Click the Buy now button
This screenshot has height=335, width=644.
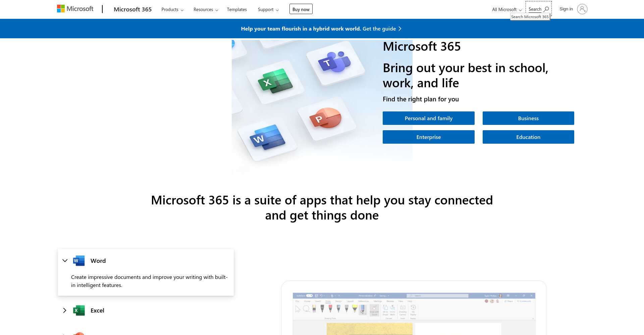tap(301, 9)
